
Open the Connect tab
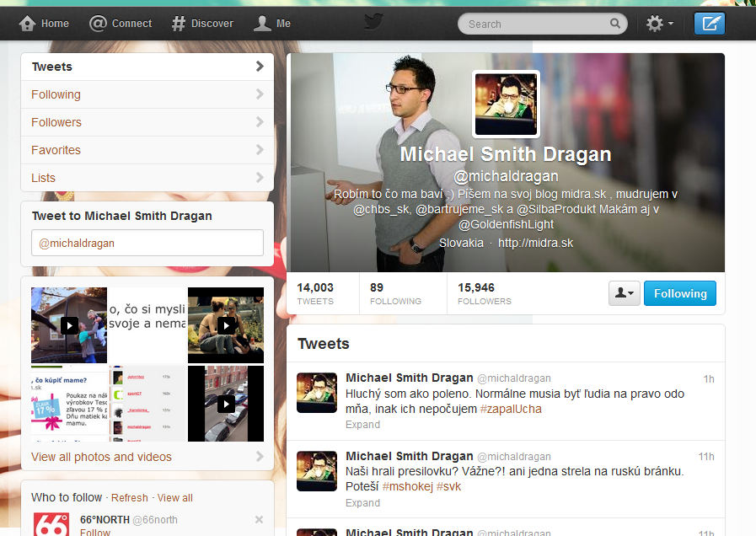tap(121, 23)
